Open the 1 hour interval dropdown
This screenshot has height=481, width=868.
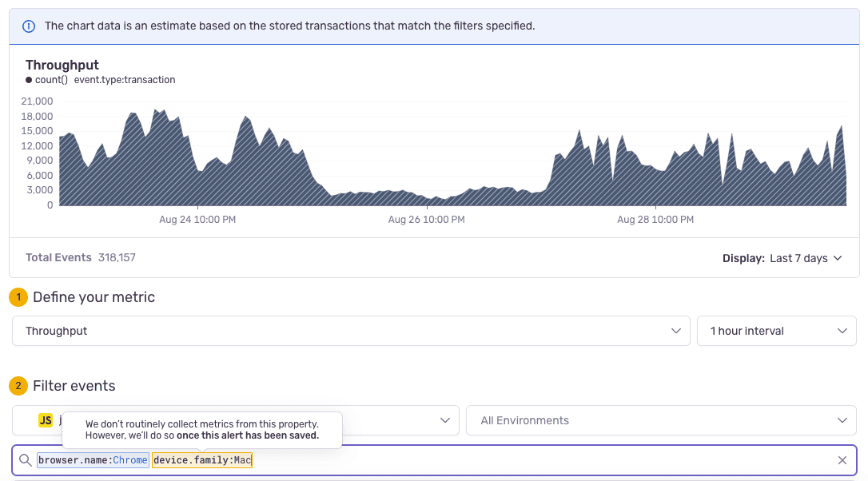[776, 330]
